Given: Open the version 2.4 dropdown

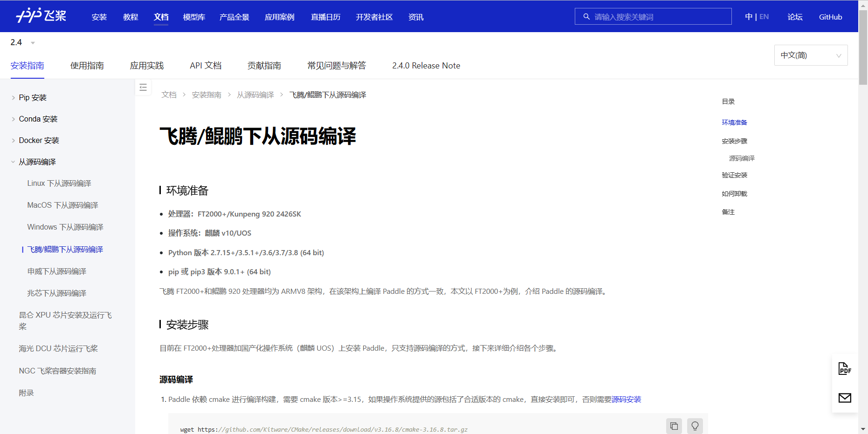Looking at the screenshot, I should (22, 42).
